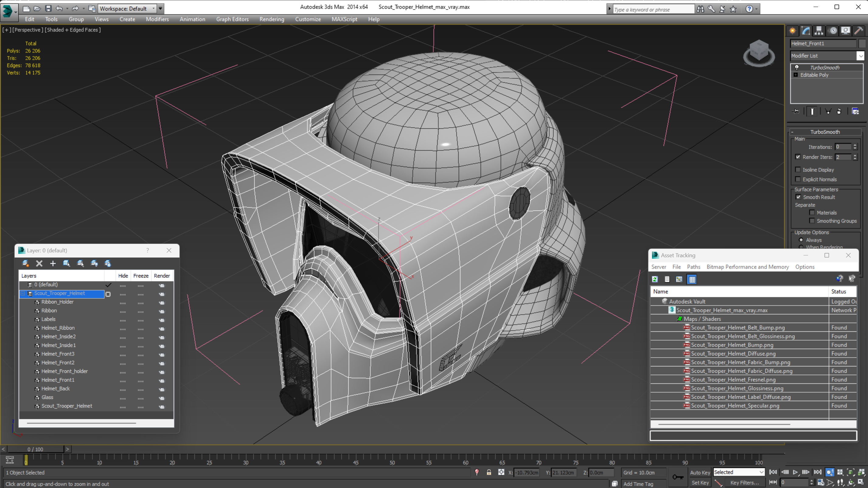
Task: Save the file with the floppy icon
Action: click(48, 9)
